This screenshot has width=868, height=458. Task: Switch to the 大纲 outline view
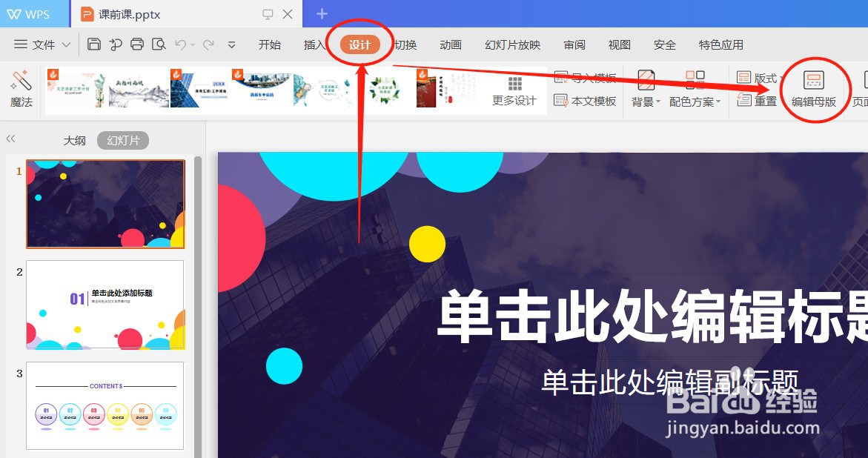[x=74, y=141]
